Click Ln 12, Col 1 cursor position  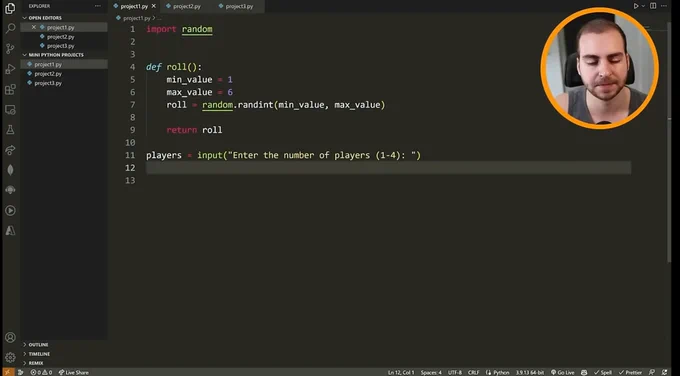[x=401, y=372]
